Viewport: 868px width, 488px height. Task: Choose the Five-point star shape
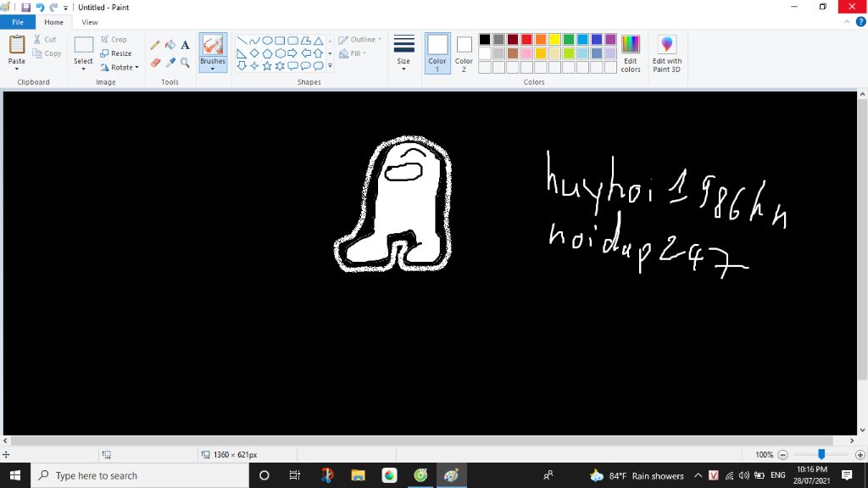click(267, 66)
